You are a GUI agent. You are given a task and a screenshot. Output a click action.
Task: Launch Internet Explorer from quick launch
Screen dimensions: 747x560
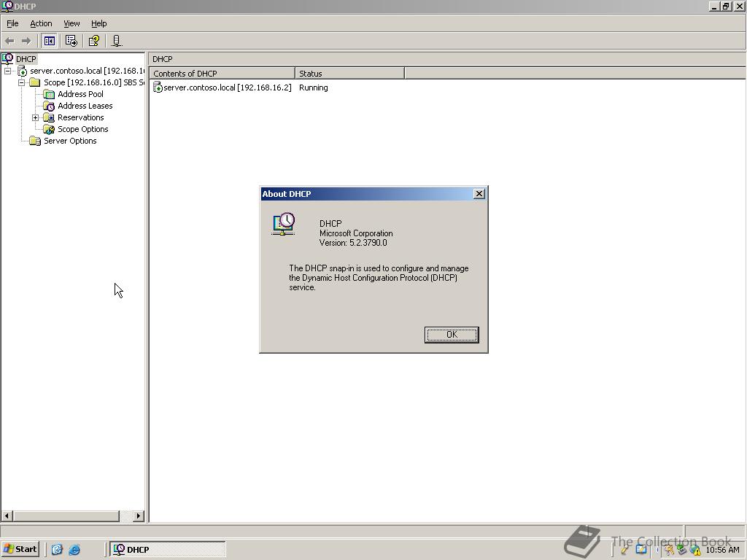tap(74, 550)
